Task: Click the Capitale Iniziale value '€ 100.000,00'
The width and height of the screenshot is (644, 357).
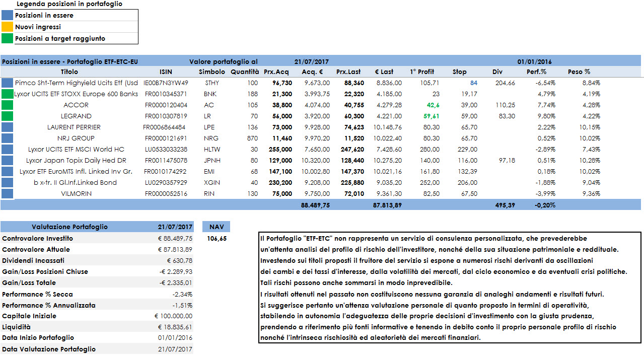Action: pos(173,316)
